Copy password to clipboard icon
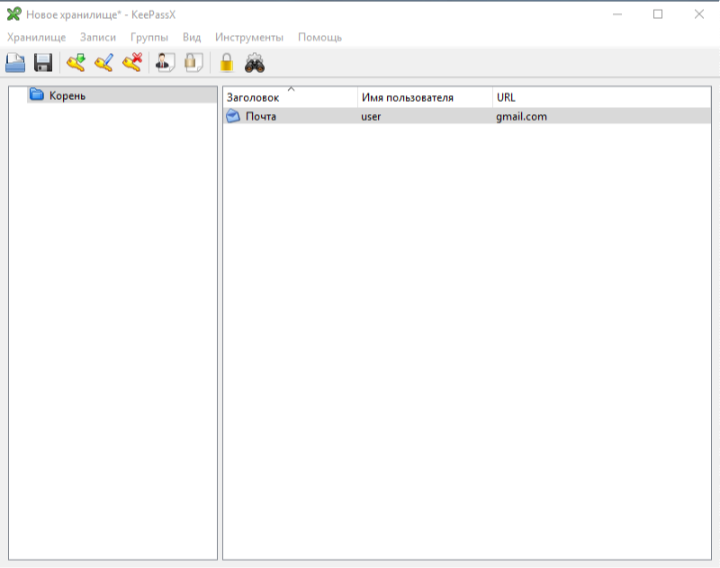The width and height of the screenshot is (720, 568). (x=193, y=63)
